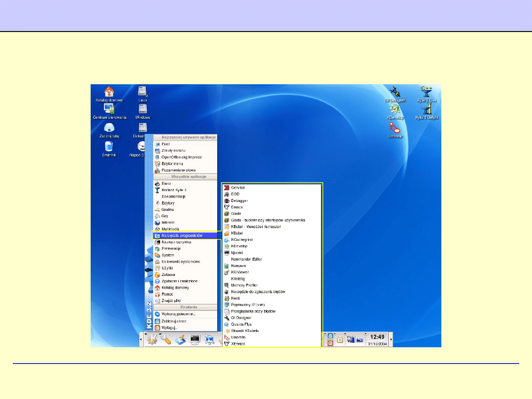Open the Centrum sterowania desktop icon

click(x=109, y=109)
